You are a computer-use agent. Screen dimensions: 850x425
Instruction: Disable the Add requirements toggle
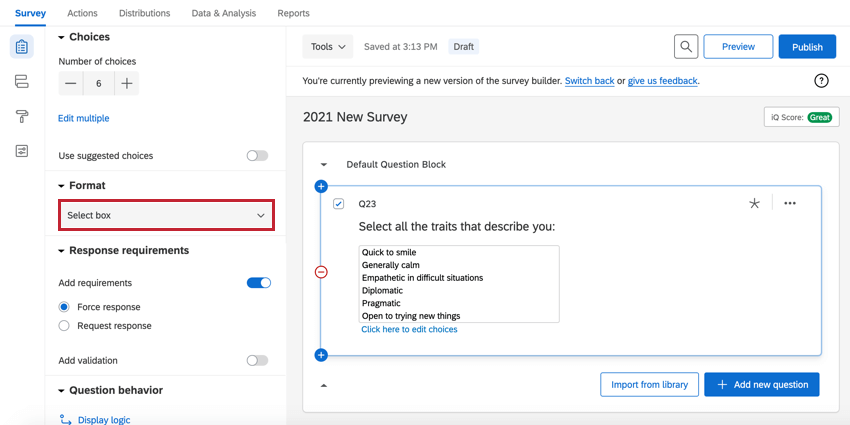tap(258, 283)
